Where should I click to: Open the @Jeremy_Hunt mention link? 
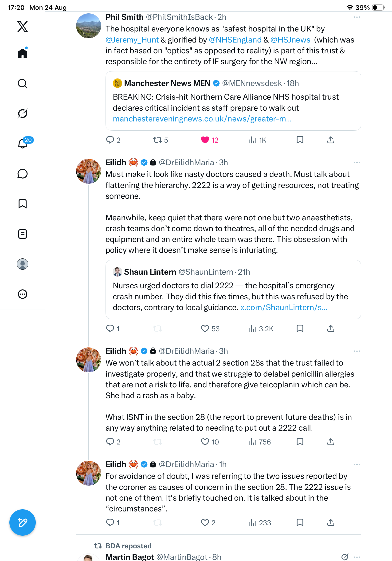(x=132, y=40)
